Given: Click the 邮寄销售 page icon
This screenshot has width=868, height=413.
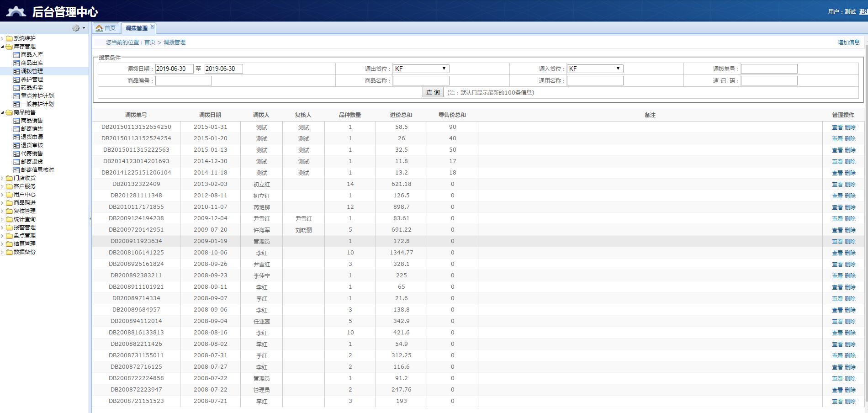Looking at the screenshot, I should [17, 129].
